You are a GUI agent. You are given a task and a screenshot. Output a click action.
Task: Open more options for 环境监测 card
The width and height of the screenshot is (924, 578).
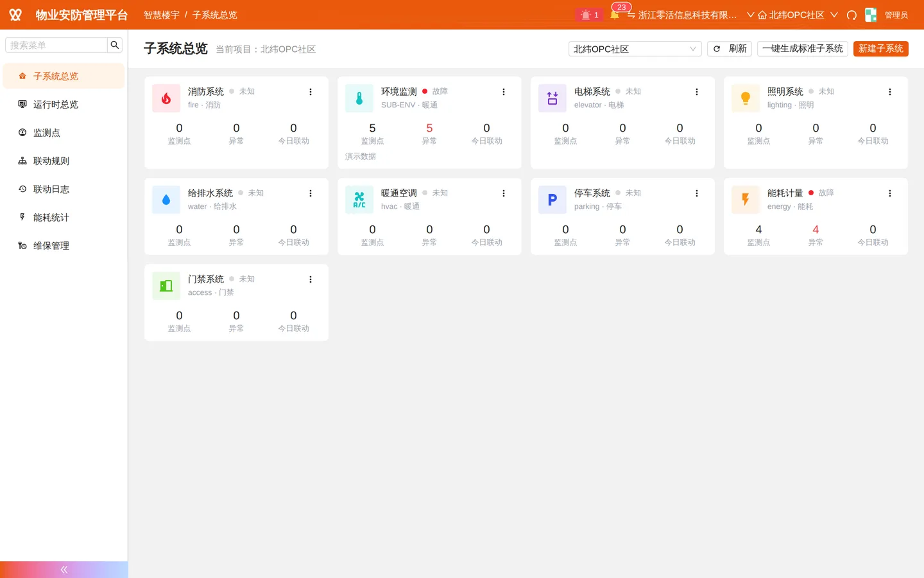504,92
